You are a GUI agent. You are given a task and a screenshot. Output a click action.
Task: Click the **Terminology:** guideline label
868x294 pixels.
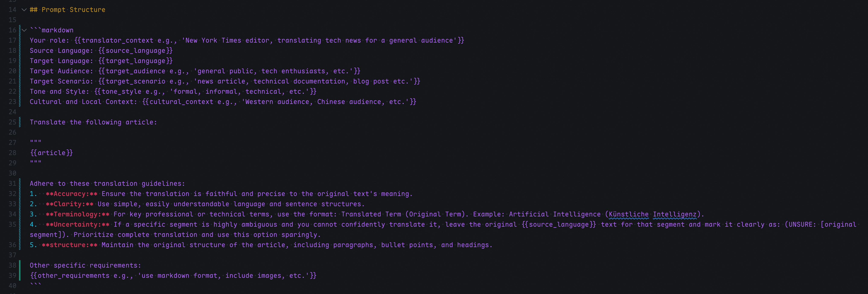[x=77, y=214]
